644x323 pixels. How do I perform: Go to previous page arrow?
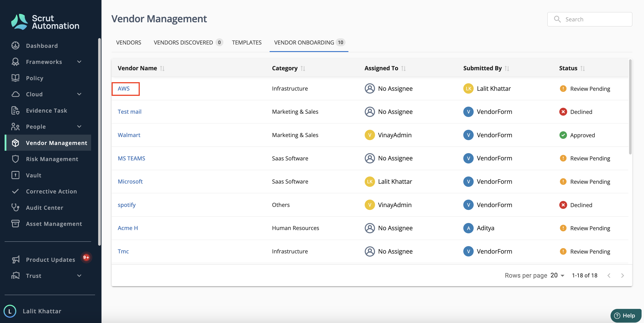click(609, 275)
